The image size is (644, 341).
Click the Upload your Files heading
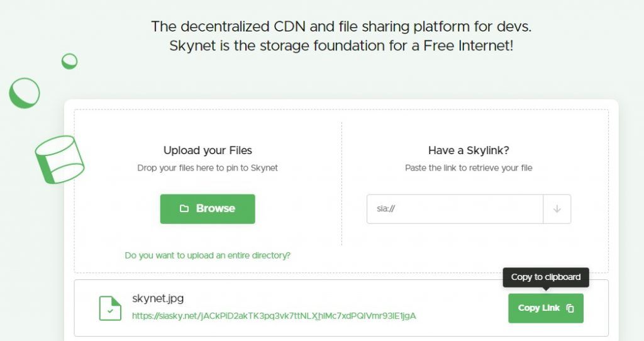(x=208, y=150)
